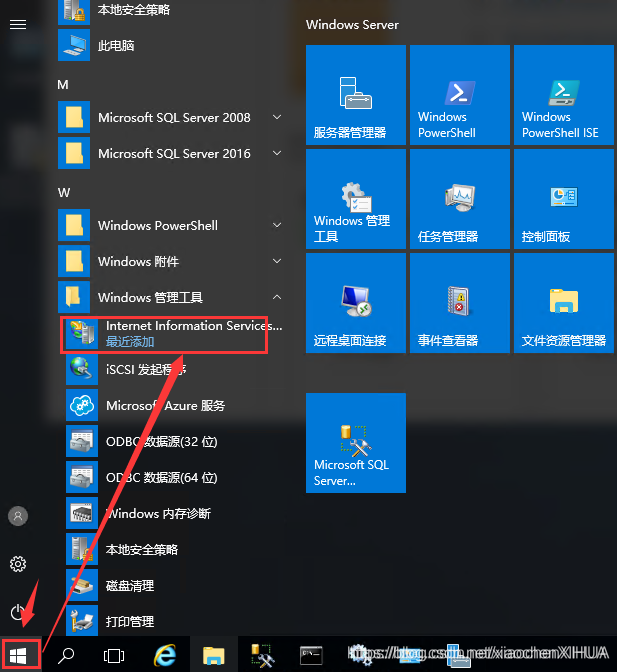
Task: Expand the Start menu hamburger button
Action: (x=18, y=25)
